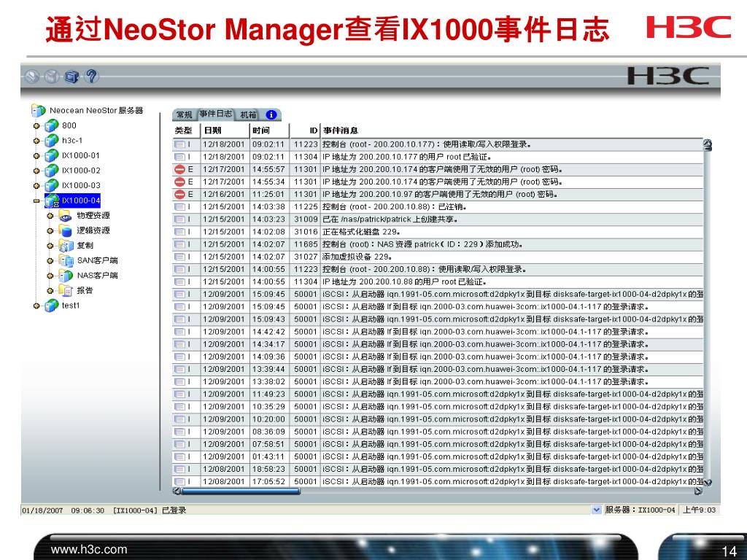Click the message '添加虚拟设备 229。'
The height and width of the screenshot is (560, 747).
point(357,257)
